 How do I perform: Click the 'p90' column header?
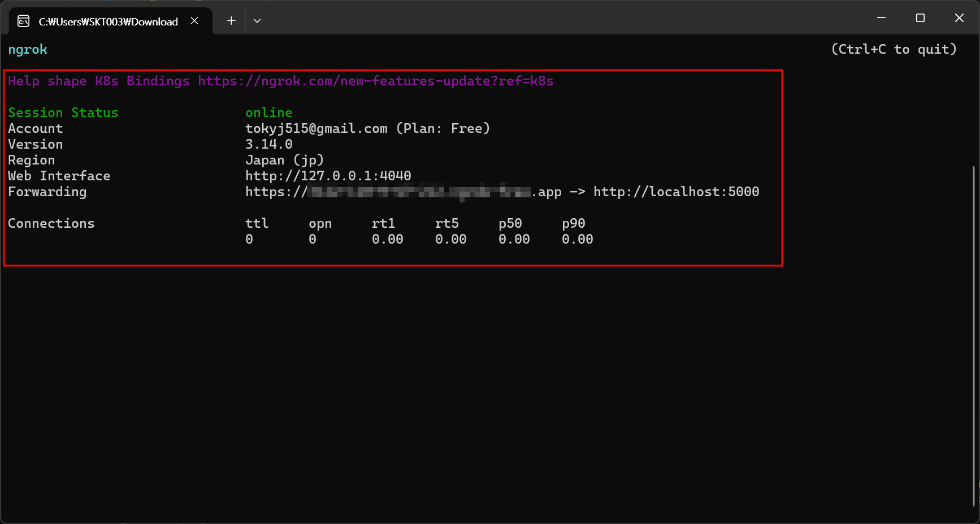[574, 223]
